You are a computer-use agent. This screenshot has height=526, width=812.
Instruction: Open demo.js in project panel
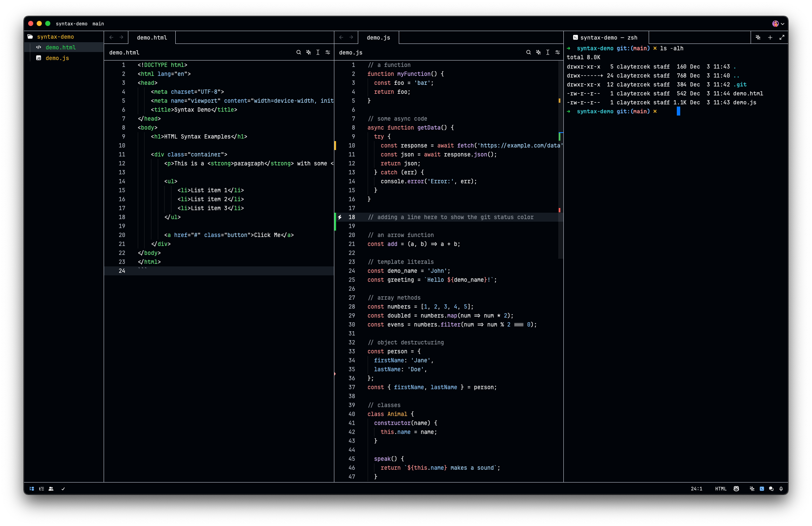64,58
